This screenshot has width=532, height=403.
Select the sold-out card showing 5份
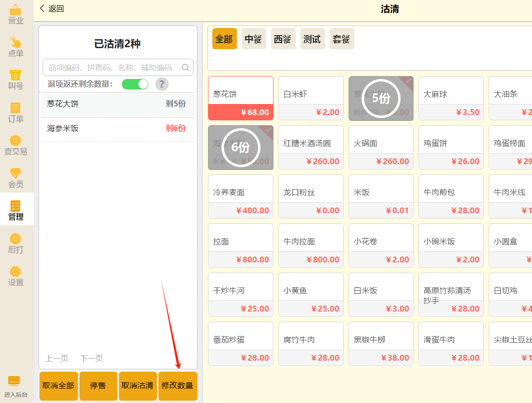381,98
